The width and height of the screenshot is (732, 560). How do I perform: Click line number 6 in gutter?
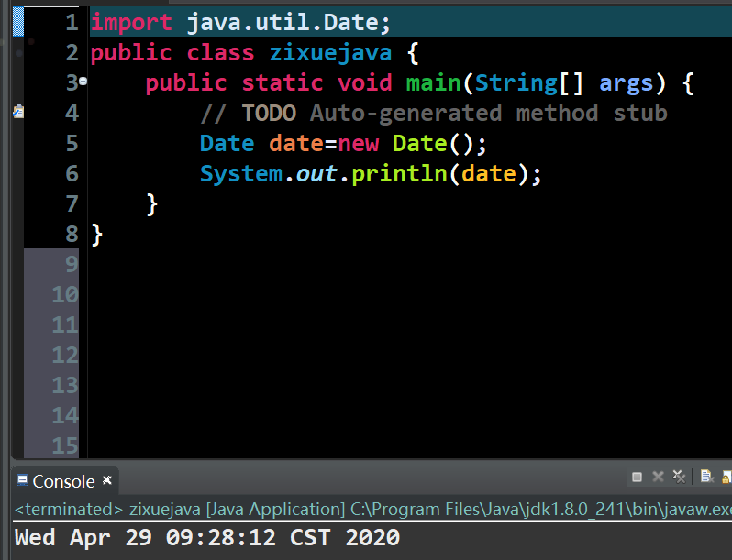click(72, 173)
